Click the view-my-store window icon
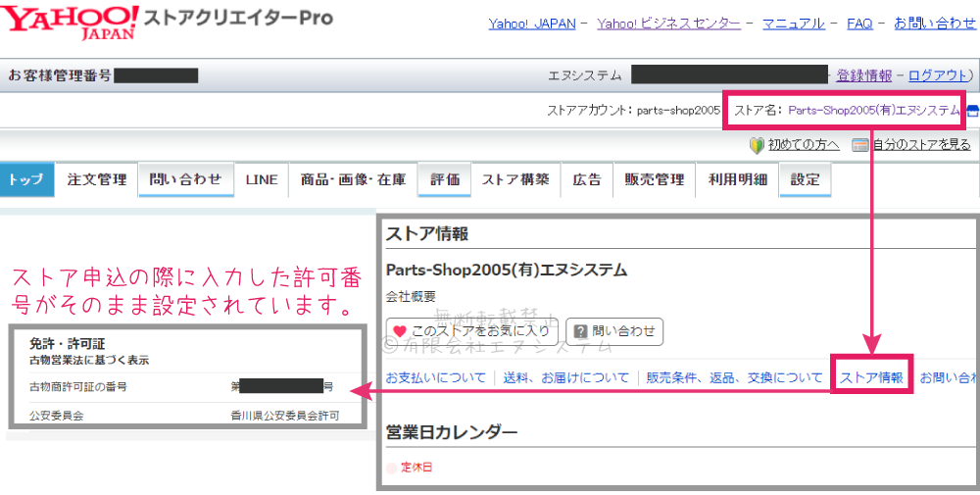This screenshot has height=495, width=980. (860, 146)
